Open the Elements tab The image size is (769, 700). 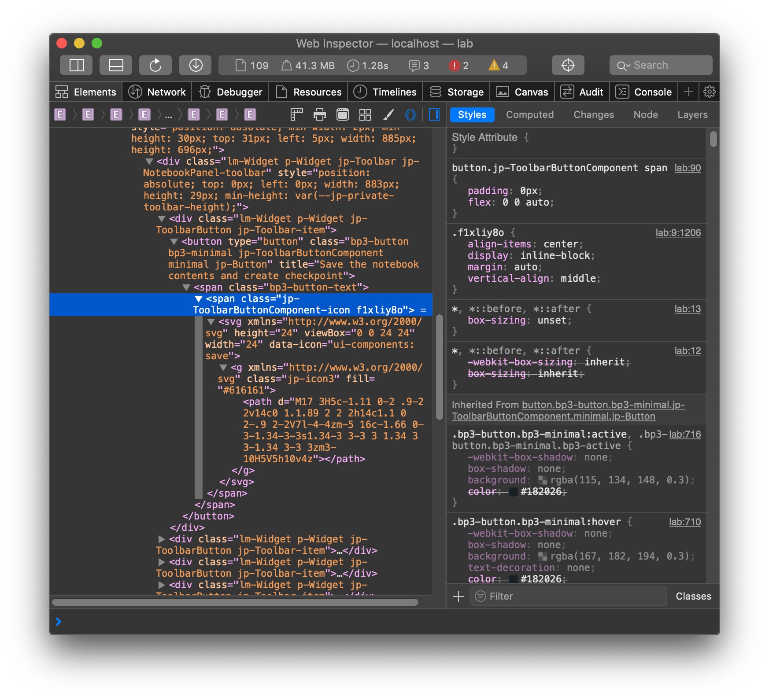[86, 92]
